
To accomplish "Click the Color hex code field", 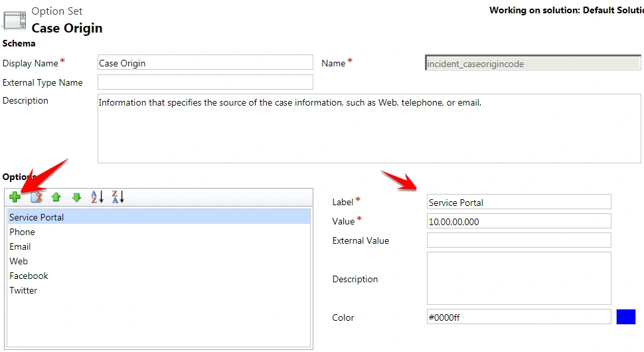I will (x=519, y=317).
